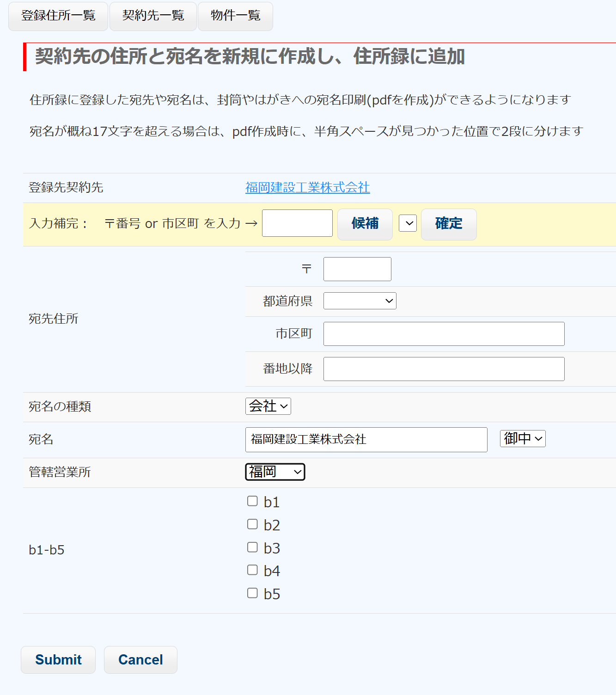The height and width of the screenshot is (695, 616).
Task: Focus the 〒 postal code field
Action: (357, 269)
